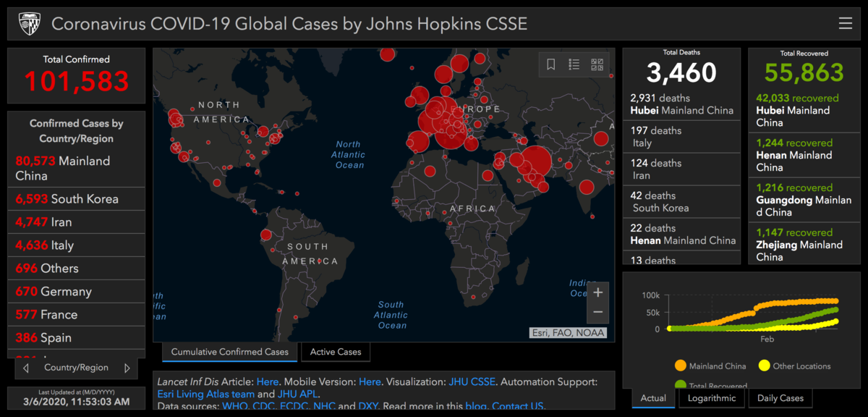Viewport: 868px width, 417px height.
Task: Click '42,033 recovered Hubei' entry
Action: [x=803, y=110]
